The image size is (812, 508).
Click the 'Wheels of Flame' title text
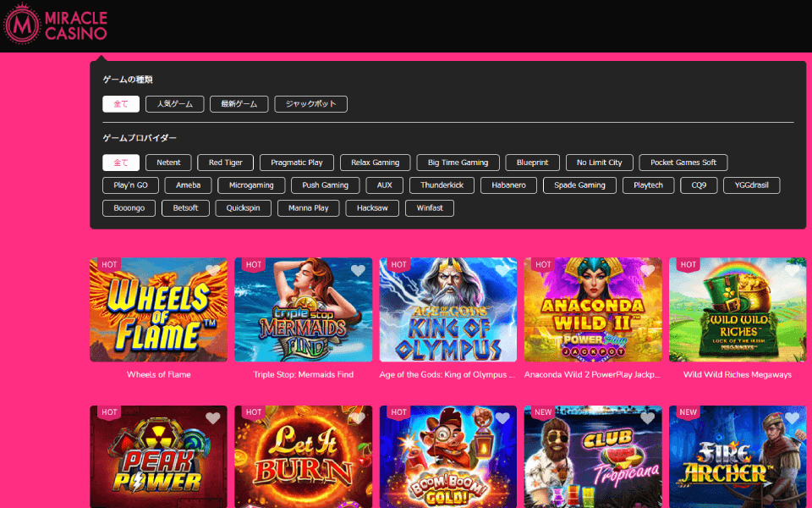coord(158,374)
